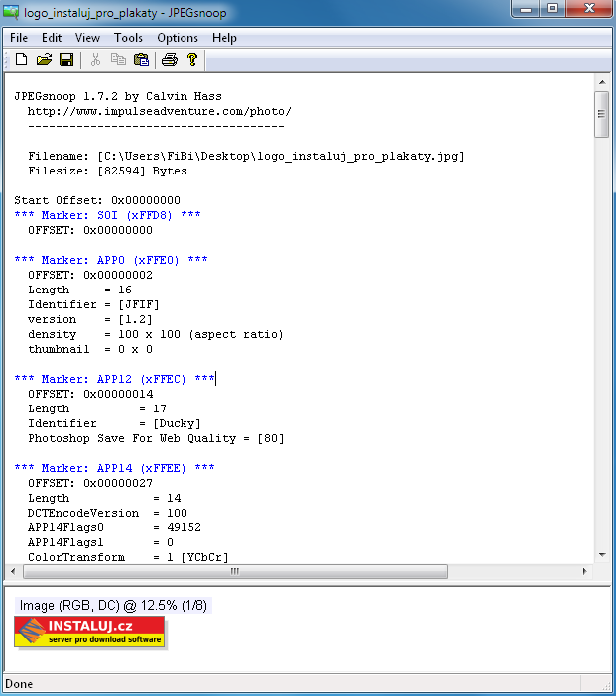The height and width of the screenshot is (696, 616).
Task: Minimize the JPEGsnoop window
Action: 526,9
